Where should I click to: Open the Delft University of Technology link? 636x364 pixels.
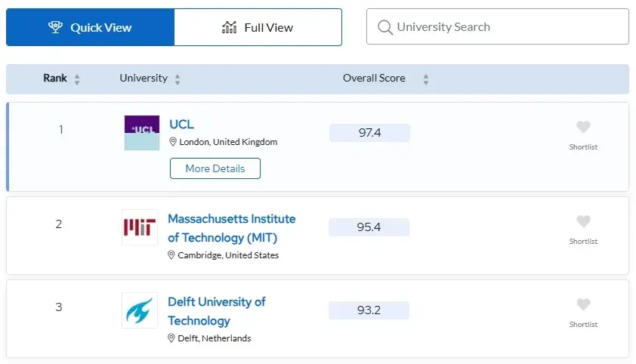[217, 311]
